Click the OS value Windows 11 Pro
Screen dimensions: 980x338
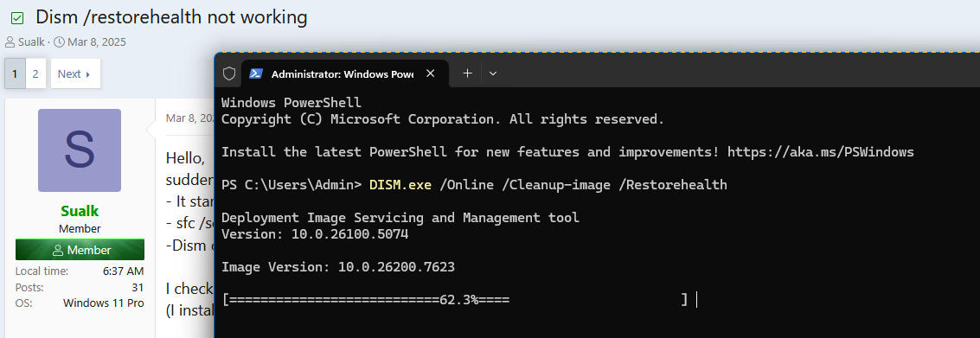104,303
